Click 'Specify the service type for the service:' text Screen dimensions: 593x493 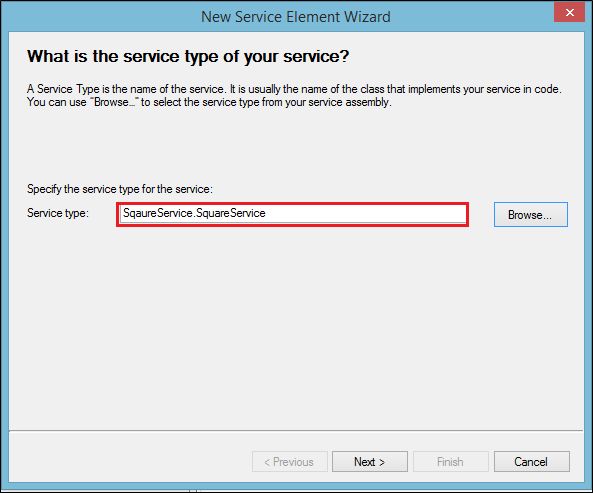[120, 189]
